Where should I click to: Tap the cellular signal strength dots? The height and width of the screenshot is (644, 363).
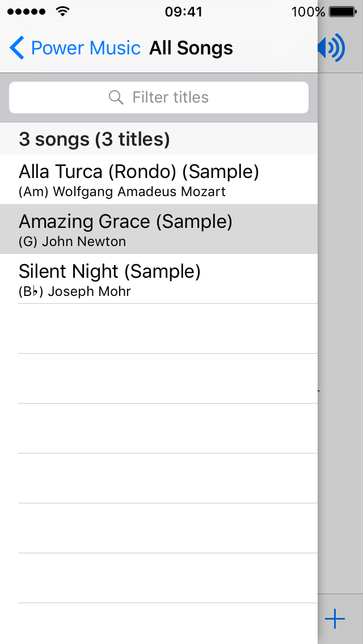click(27, 11)
